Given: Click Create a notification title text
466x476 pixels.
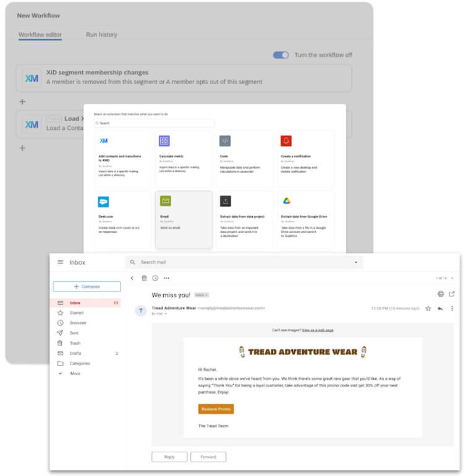Looking at the screenshot, I should [295, 156].
